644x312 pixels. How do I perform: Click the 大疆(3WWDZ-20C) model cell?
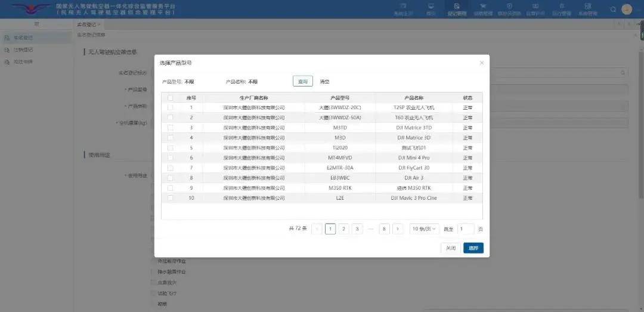340,108
